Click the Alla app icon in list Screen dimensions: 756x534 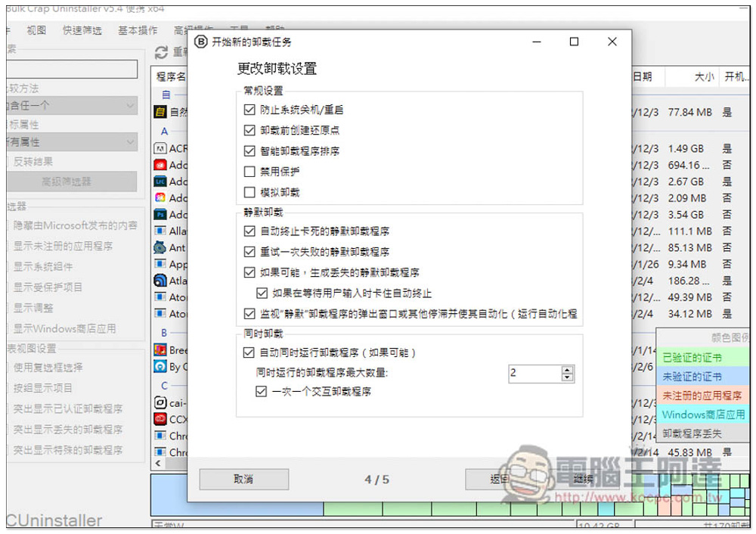pos(160,231)
